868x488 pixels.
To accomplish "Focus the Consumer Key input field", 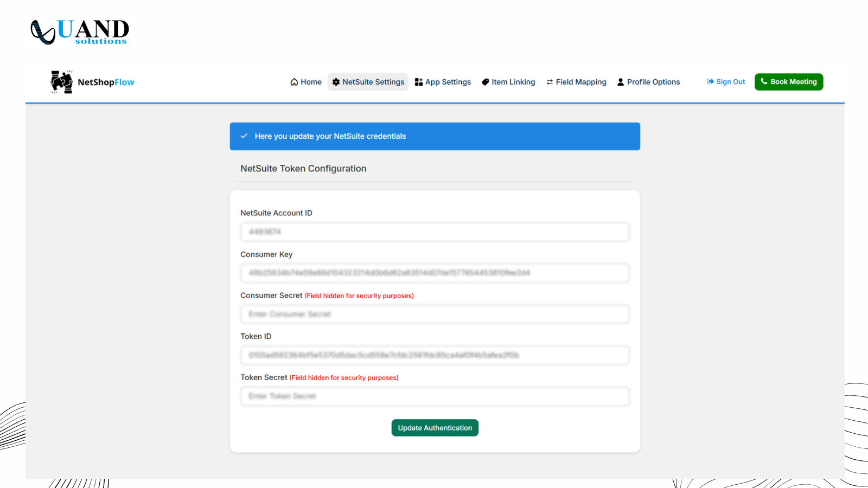I will click(x=435, y=273).
